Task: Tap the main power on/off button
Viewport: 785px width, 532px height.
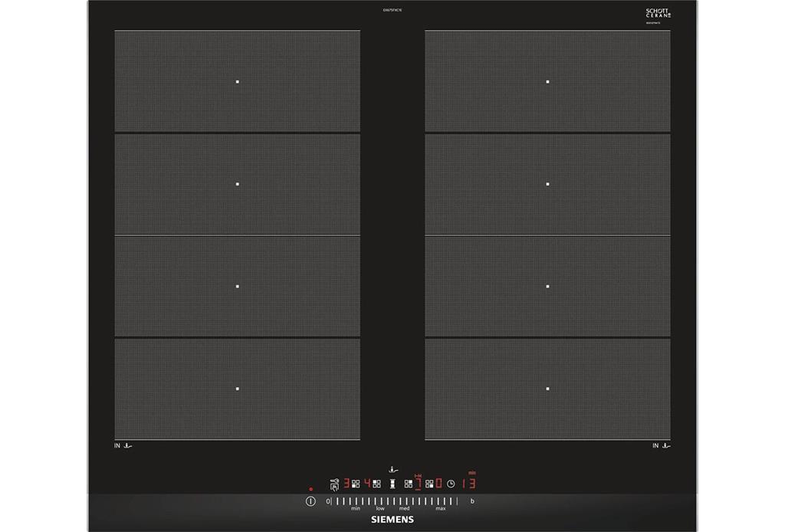Action: (x=311, y=501)
